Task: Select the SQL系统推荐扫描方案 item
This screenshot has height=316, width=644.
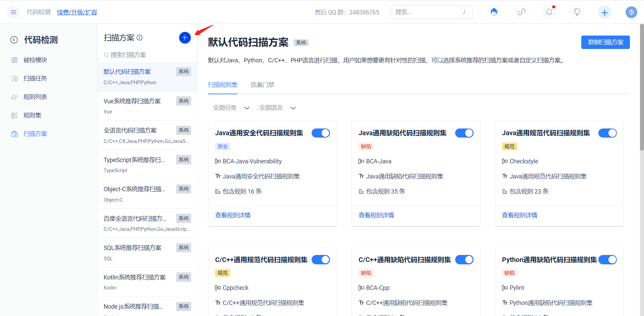Action: 148,253
